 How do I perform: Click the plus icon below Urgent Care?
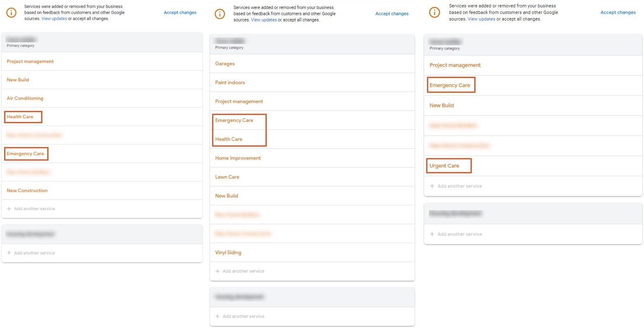(432, 186)
